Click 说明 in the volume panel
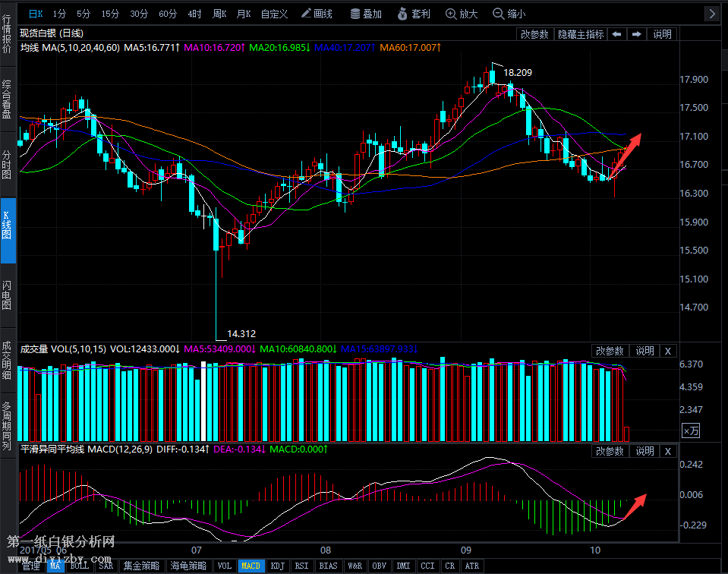Image resolution: width=728 pixels, height=574 pixels. [644, 351]
